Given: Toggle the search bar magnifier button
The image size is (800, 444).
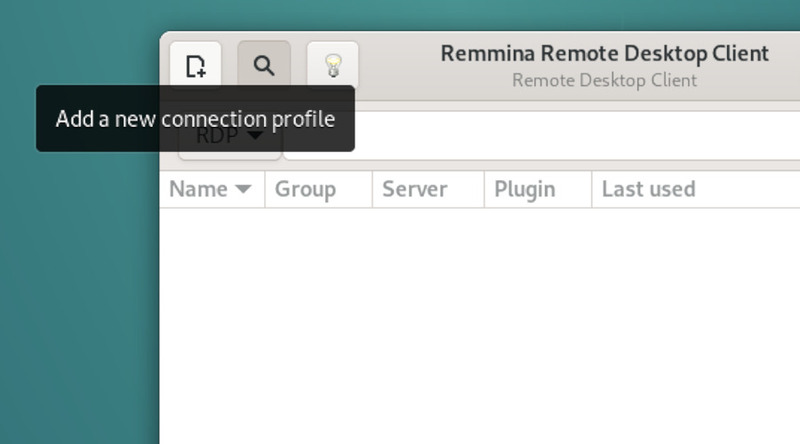Looking at the screenshot, I should [x=264, y=66].
